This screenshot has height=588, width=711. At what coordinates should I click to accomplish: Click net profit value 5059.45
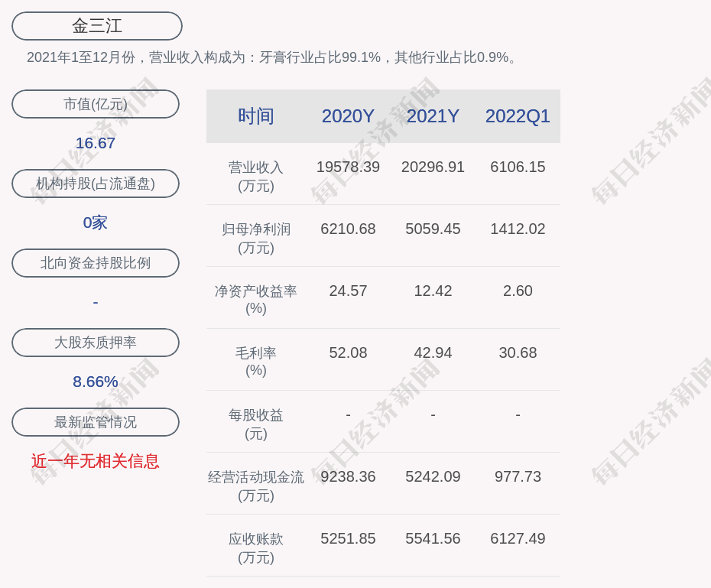click(x=433, y=229)
